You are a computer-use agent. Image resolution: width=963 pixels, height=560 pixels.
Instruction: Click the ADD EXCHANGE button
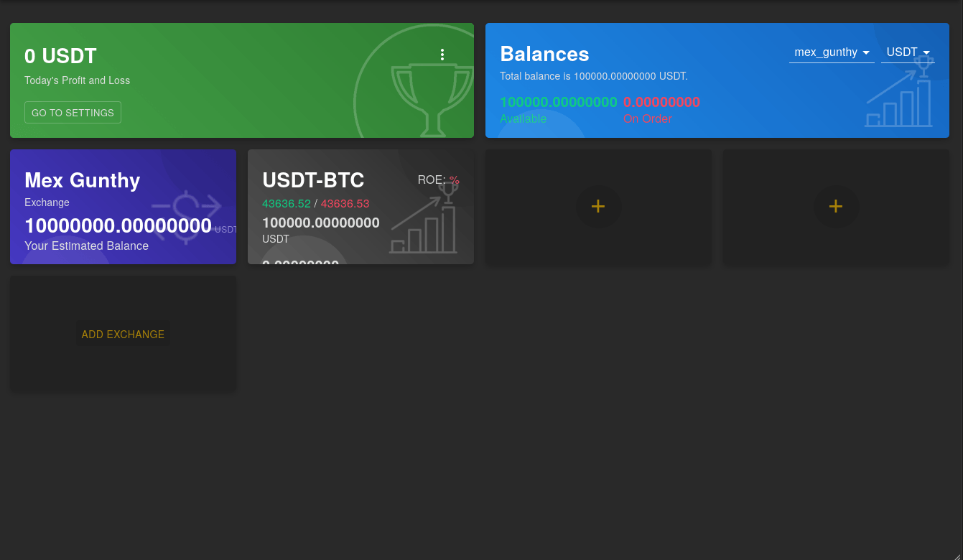point(123,335)
